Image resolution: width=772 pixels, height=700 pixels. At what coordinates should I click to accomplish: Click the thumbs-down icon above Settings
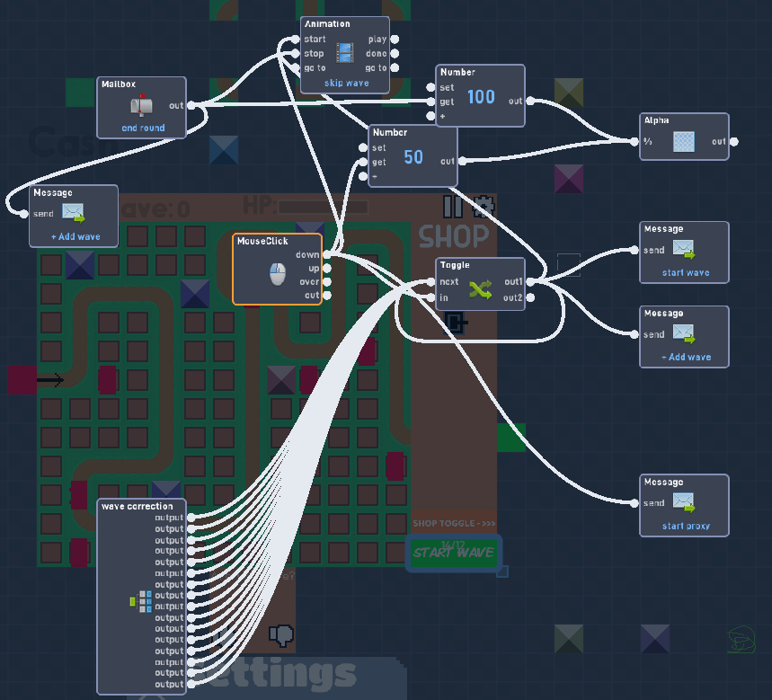click(x=281, y=635)
